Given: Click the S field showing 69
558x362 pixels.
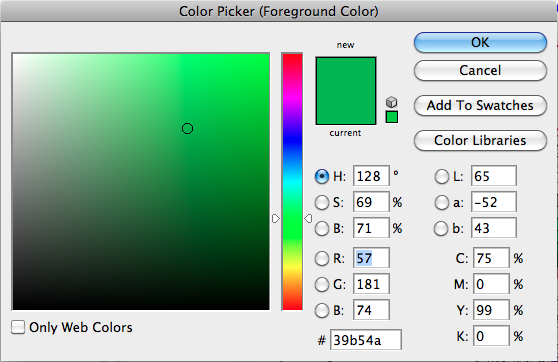Looking at the screenshot, I should click(371, 202).
